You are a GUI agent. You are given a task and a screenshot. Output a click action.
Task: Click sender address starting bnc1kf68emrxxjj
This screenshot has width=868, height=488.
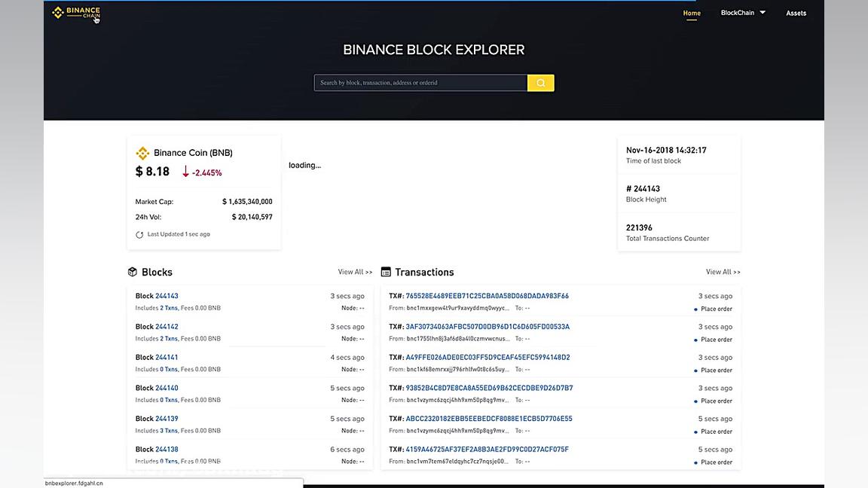click(x=458, y=369)
